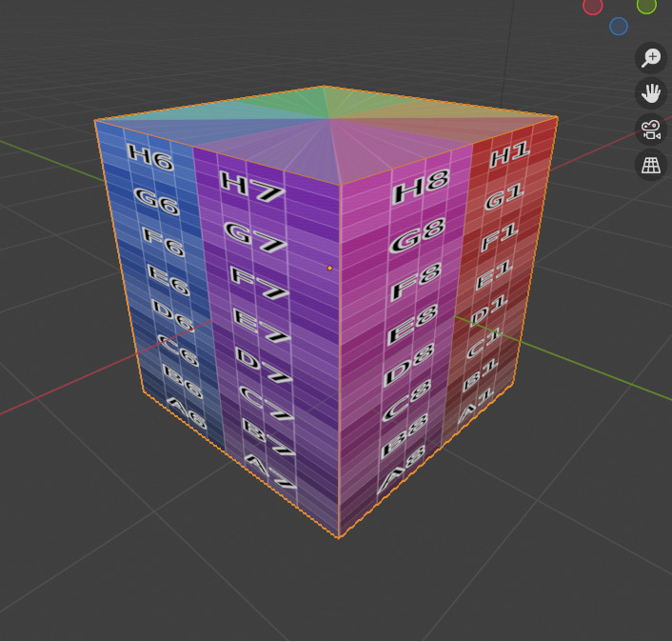Click the H6 label on the cube
Viewport: 672px width, 641px height.
click(x=150, y=157)
